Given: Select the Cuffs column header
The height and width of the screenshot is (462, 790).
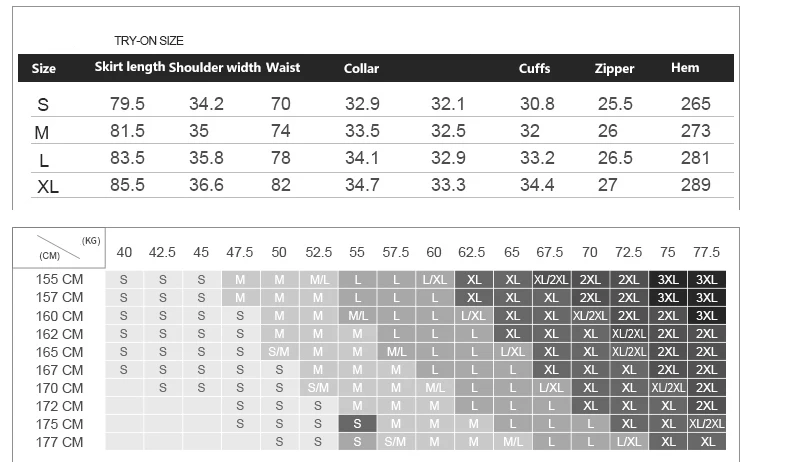Looking at the screenshot, I should point(535,68).
